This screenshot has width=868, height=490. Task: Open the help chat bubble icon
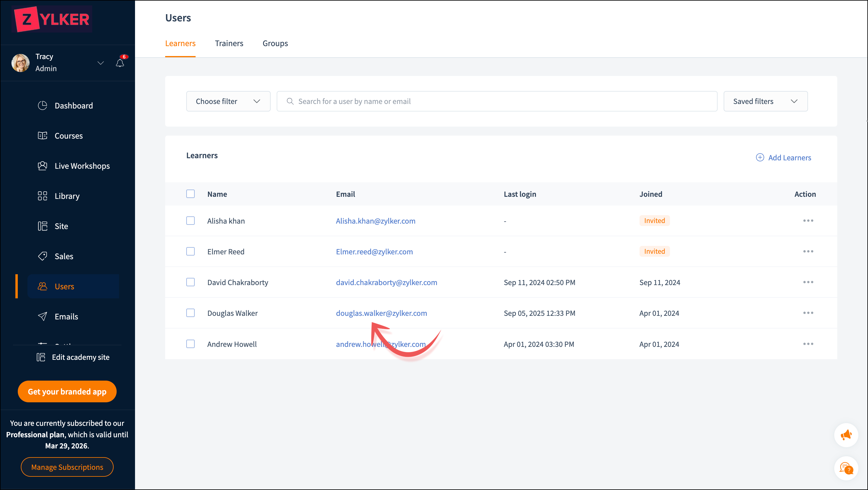846,468
